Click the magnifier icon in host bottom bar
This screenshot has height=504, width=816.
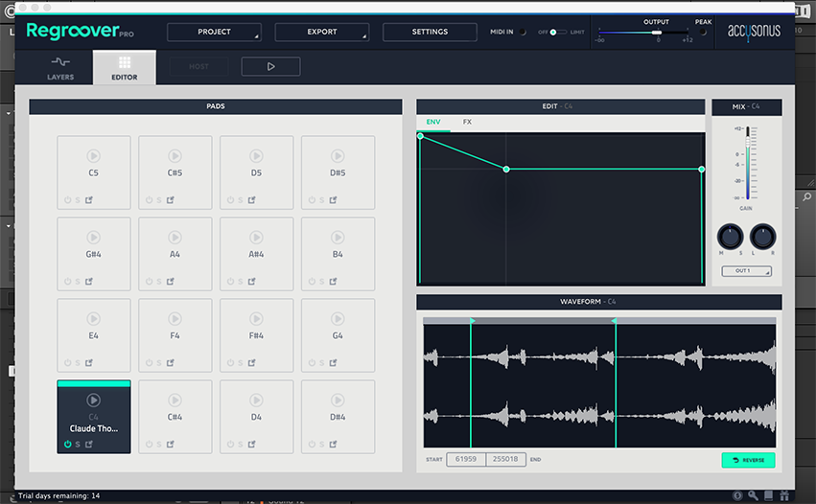pyautogui.click(x=753, y=495)
